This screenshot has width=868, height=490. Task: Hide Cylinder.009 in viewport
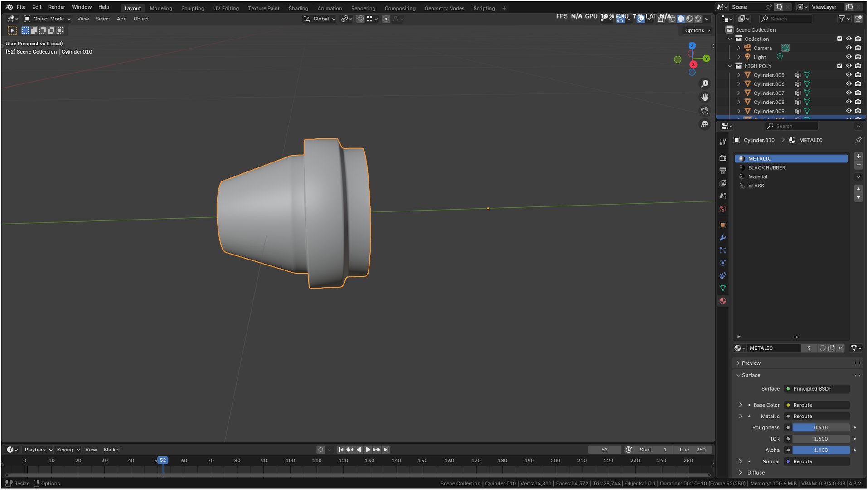[x=849, y=111]
